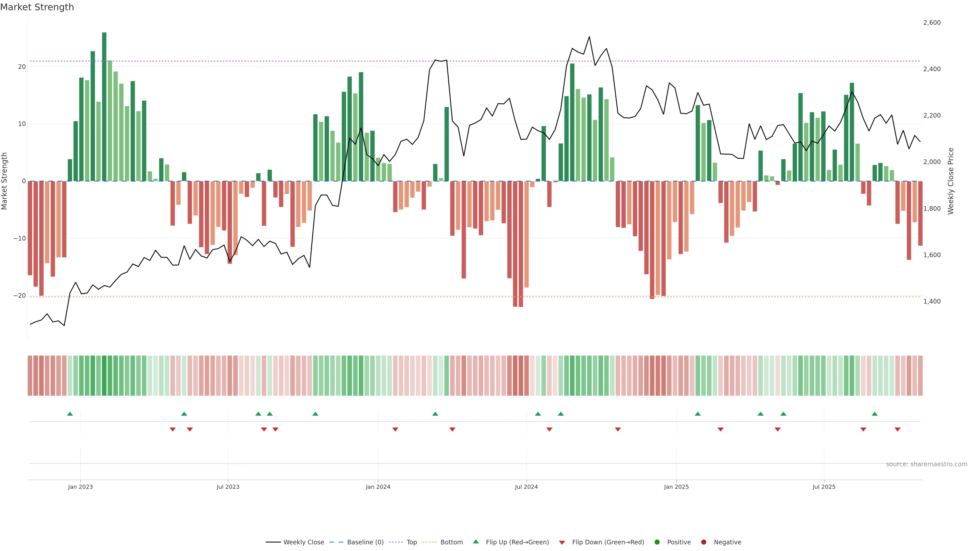980x551 pixels.
Task: Click the last red flip-down marker on the right
Action: pyautogui.click(x=898, y=429)
